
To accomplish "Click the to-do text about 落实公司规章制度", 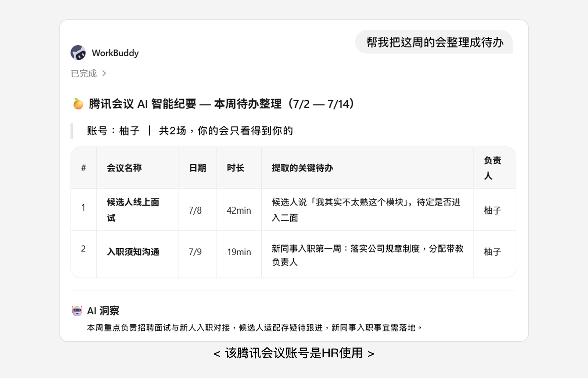I will [x=367, y=255].
